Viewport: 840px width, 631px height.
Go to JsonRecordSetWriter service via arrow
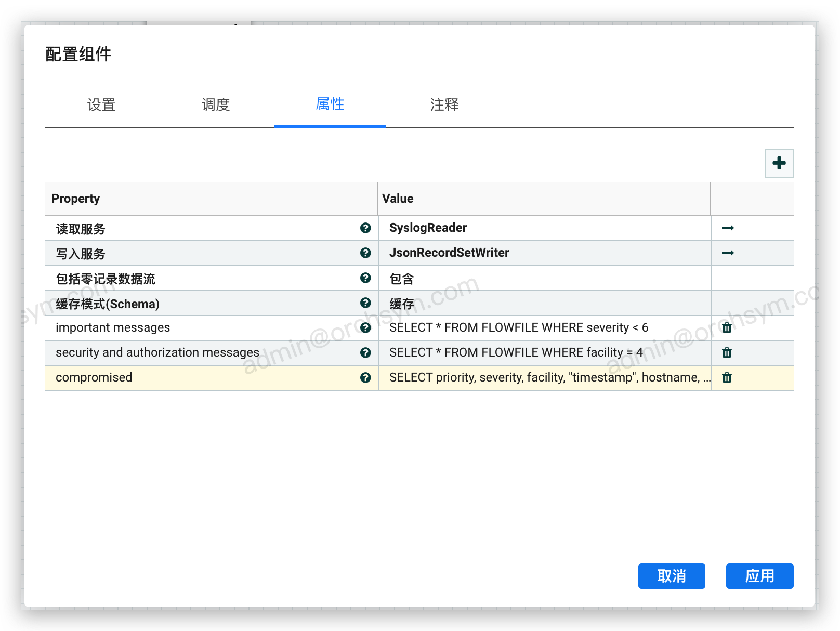[x=728, y=253]
